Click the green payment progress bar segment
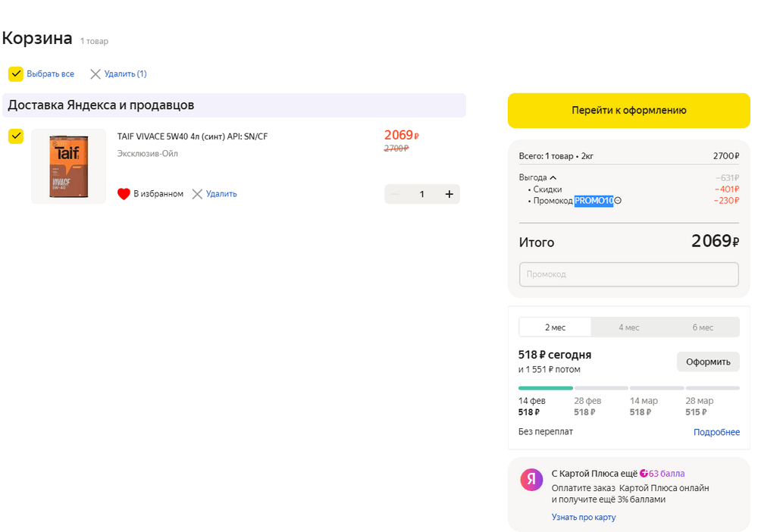Viewport: 758px width, 532px height. 545,388
